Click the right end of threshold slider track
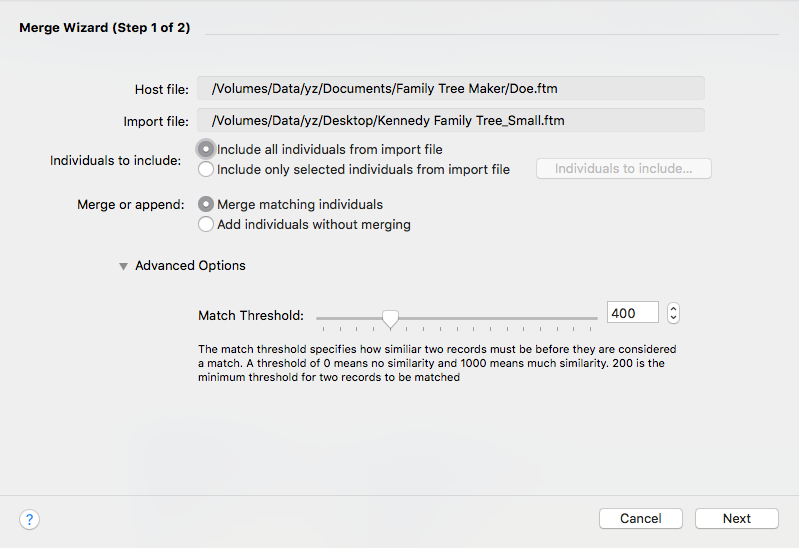The height and width of the screenshot is (548, 799). [x=594, y=318]
